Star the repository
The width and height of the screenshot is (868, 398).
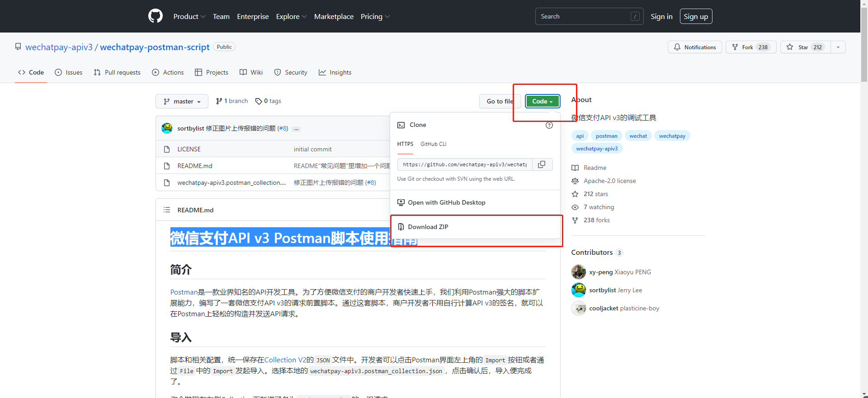click(x=805, y=47)
